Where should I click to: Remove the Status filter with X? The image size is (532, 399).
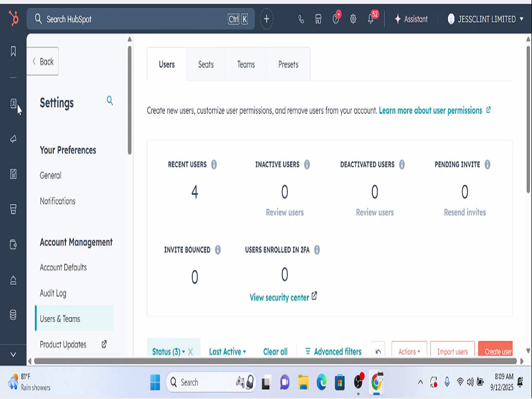point(190,352)
